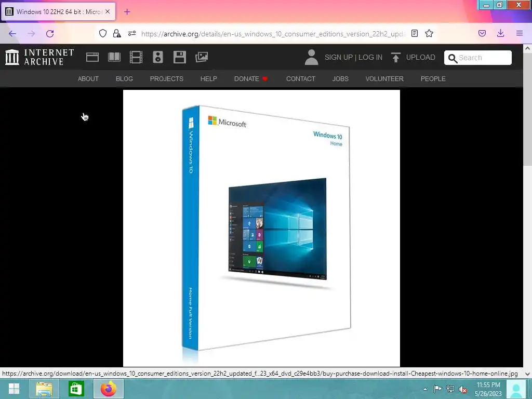
Task: Open the Firefox downloads panel
Action: coord(500,33)
